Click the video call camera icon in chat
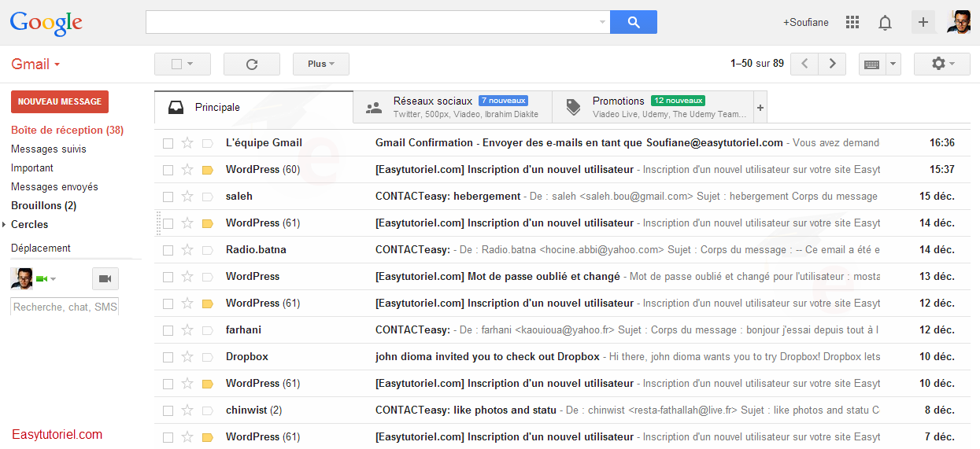This screenshot has width=980, height=449. pos(105,278)
